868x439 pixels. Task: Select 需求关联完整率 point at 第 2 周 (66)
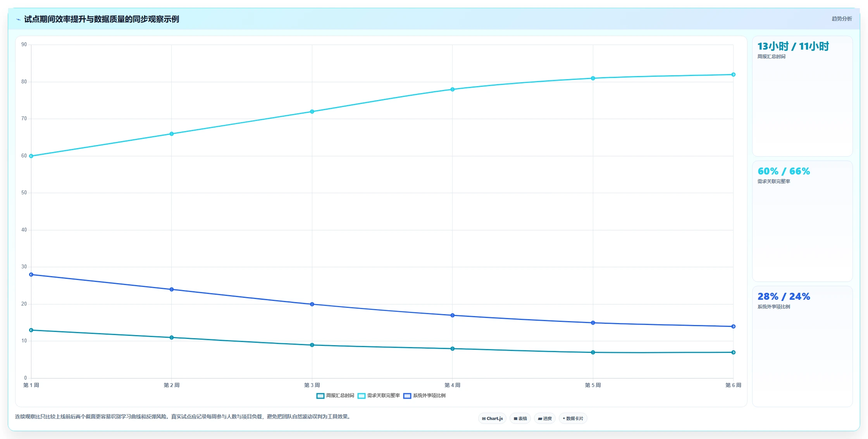coord(172,134)
